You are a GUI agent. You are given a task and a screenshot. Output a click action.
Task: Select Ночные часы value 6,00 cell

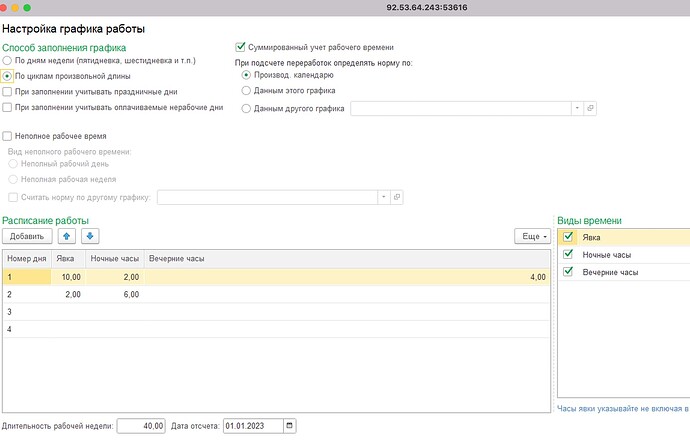click(x=114, y=294)
